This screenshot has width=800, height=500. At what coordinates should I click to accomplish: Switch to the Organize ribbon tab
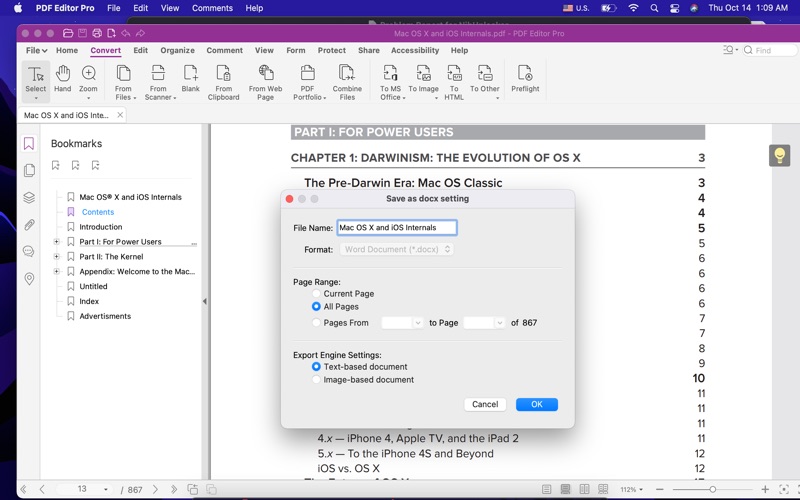pos(178,50)
